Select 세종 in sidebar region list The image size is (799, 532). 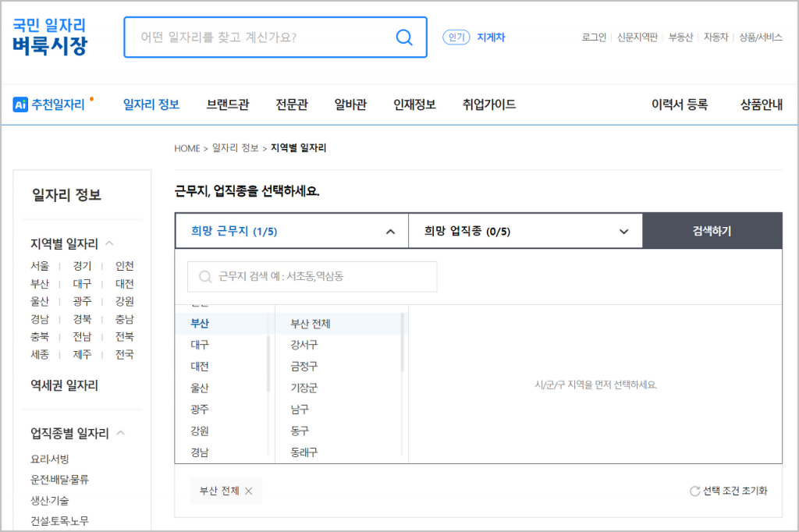pos(40,354)
